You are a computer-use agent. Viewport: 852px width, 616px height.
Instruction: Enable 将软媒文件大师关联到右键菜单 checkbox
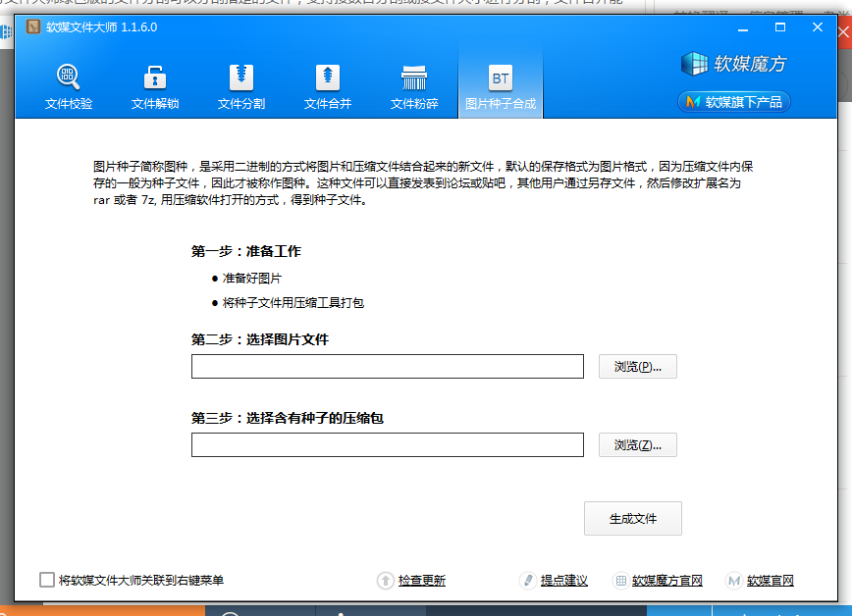[47, 580]
